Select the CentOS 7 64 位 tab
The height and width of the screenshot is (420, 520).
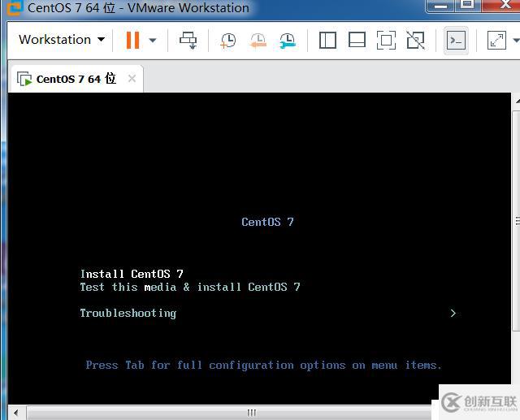pos(77,79)
